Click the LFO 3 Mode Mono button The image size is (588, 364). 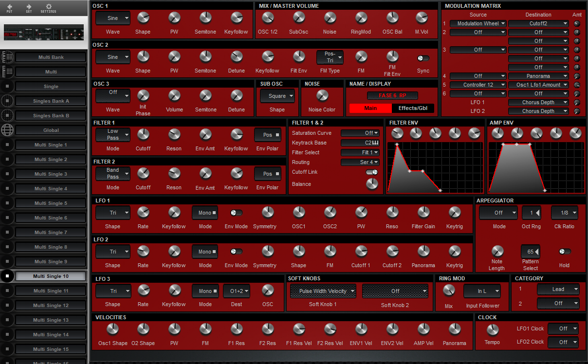coord(205,291)
